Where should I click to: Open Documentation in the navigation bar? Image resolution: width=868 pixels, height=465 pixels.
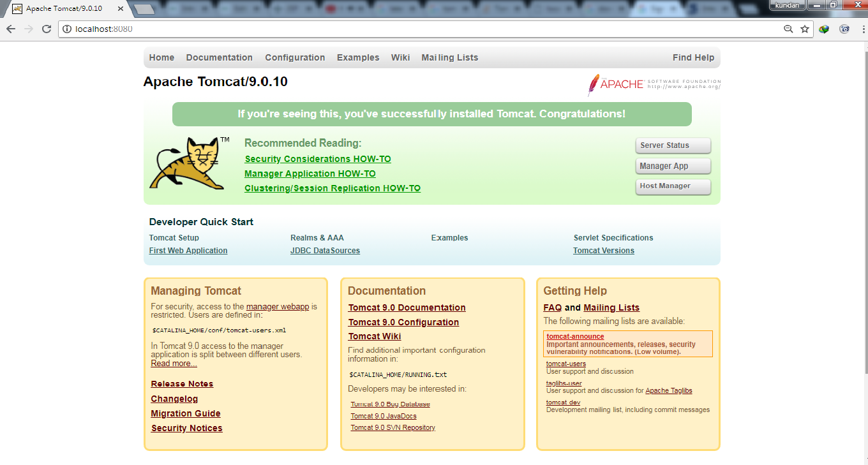(220, 57)
